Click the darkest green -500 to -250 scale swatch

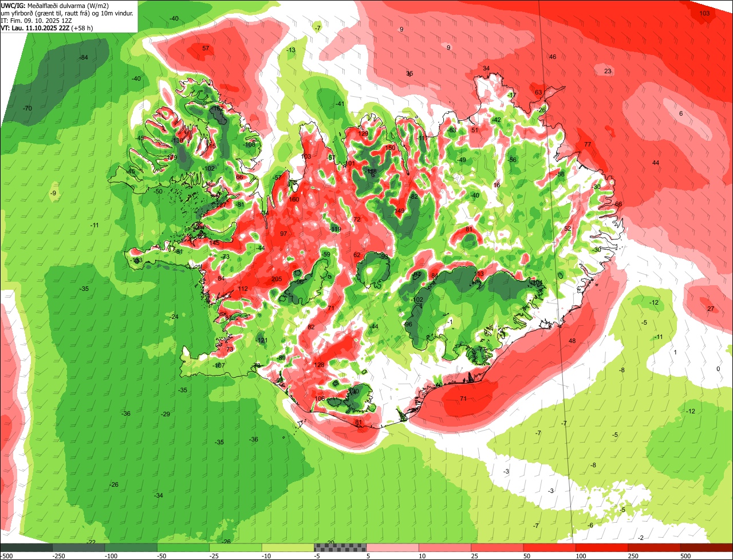[x=26, y=547]
